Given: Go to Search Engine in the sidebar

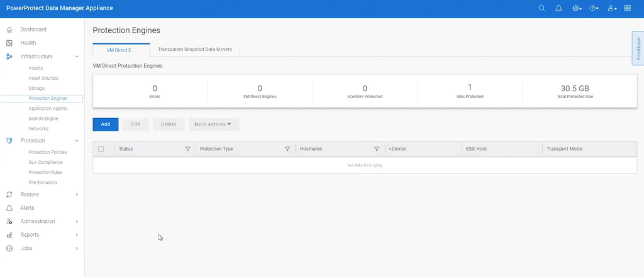Looking at the screenshot, I should (43, 119).
